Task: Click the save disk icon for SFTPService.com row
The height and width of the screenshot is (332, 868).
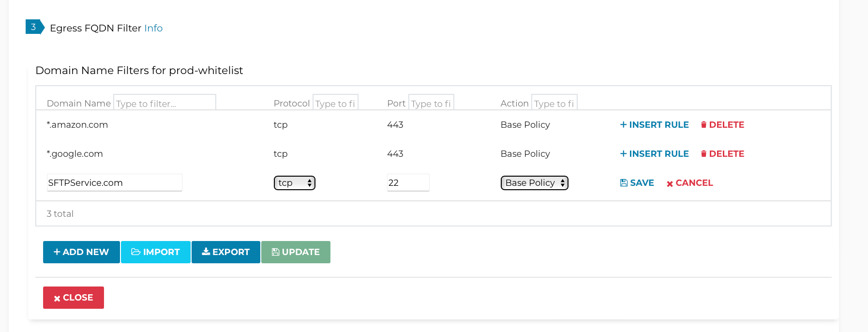Action: [x=624, y=182]
